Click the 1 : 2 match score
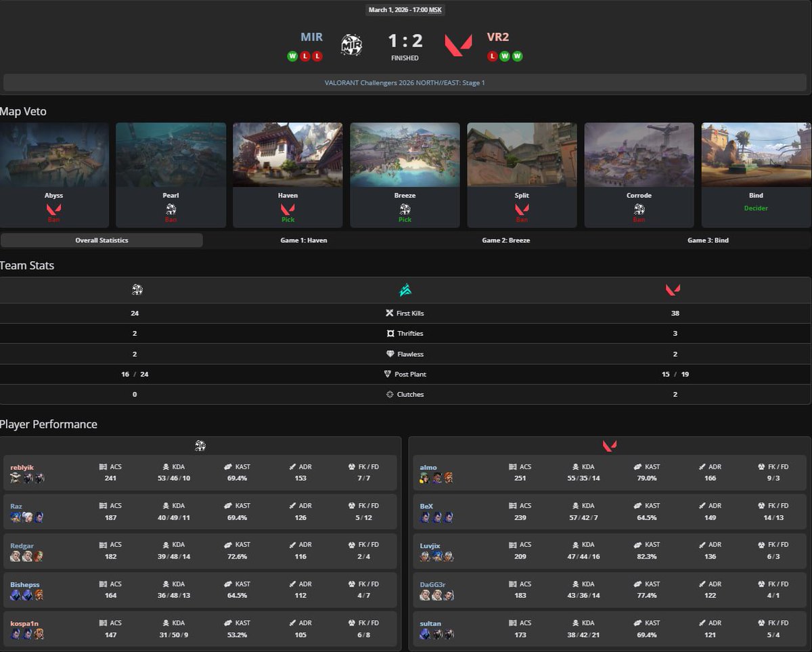 [405, 41]
